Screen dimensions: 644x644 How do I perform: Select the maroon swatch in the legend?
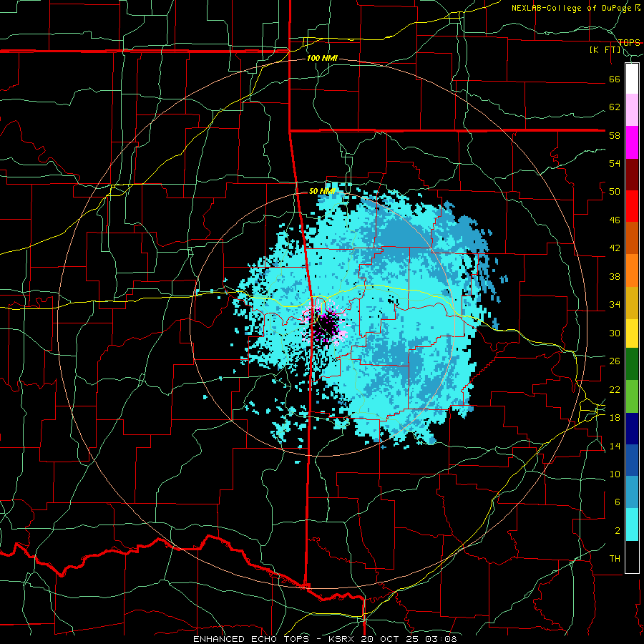[632, 174]
